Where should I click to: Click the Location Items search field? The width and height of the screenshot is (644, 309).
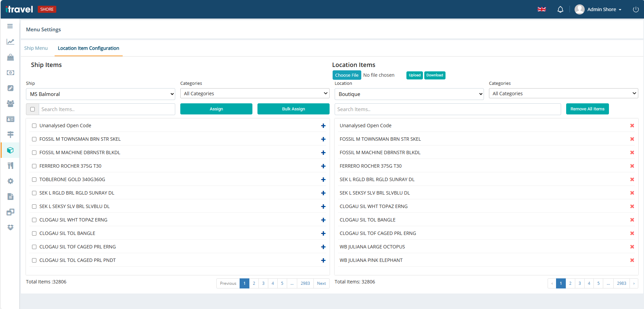coord(447,109)
